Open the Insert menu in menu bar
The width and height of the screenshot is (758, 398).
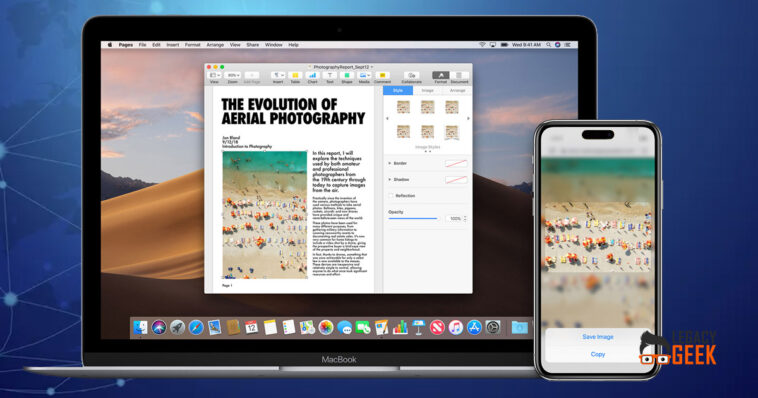tap(173, 44)
